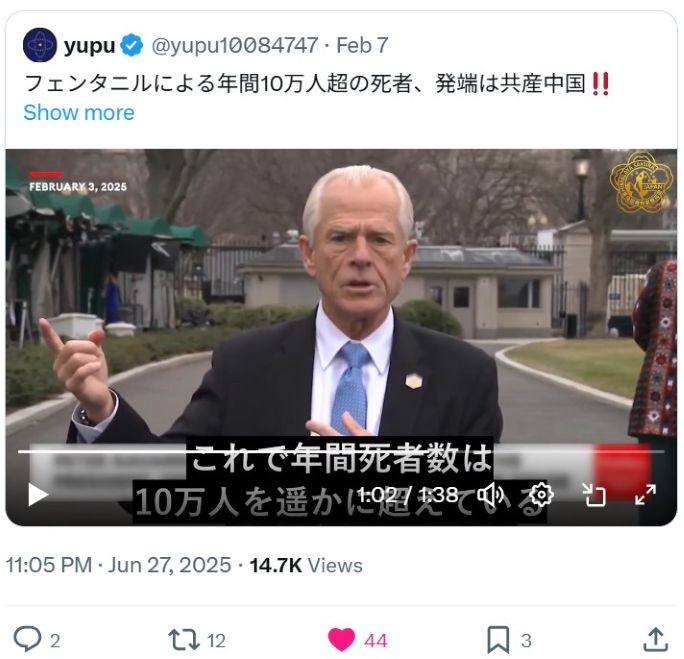The width and height of the screenshot is (684, 659).
Task: Seek on the video progress bar
Action: click(341, 451)
